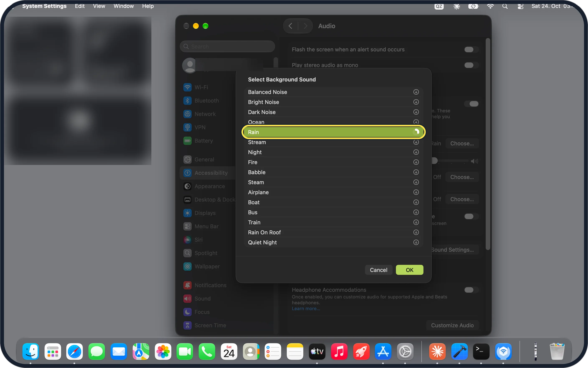Screen dimensions: 588x368
Task: Select the Ocean background sound
Action: (x=333, y=122)
